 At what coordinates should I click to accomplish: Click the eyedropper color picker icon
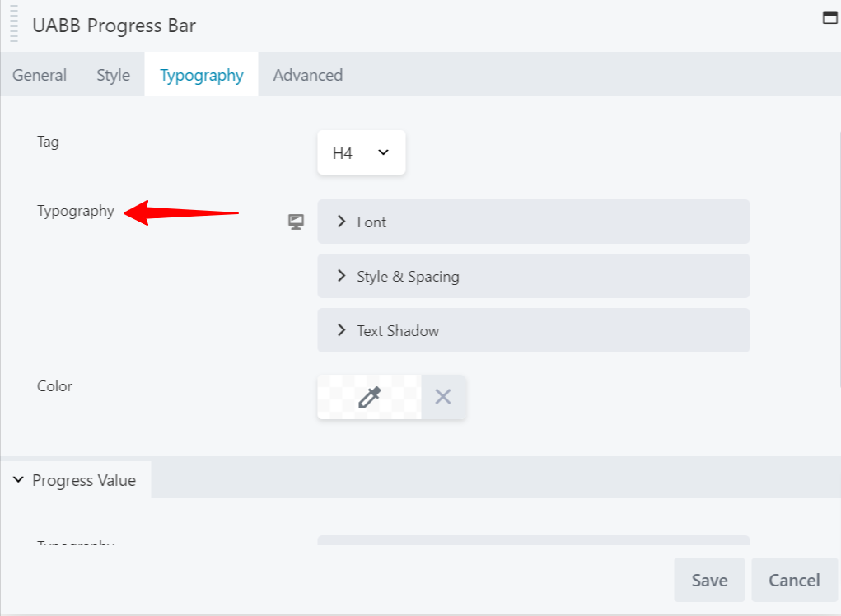[369, 397]
